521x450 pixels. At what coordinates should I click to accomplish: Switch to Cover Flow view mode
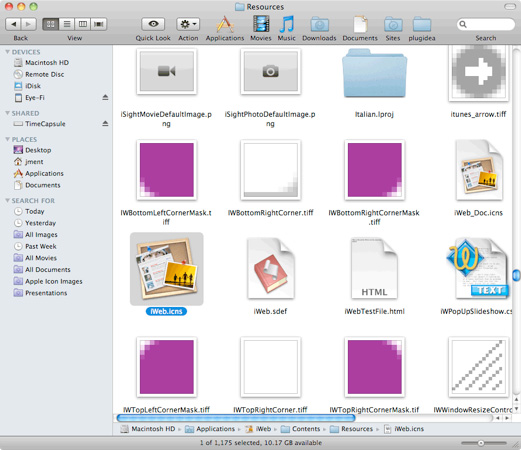(x=99, y=24)
